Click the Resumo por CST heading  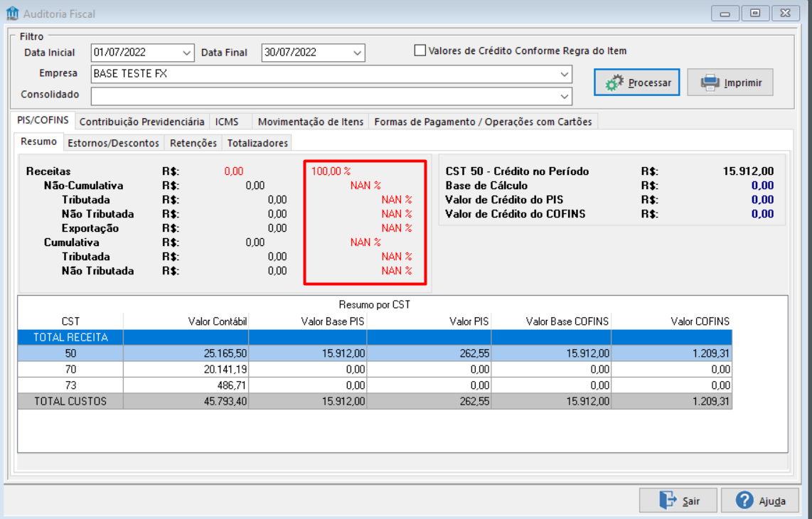coord(375,304)
